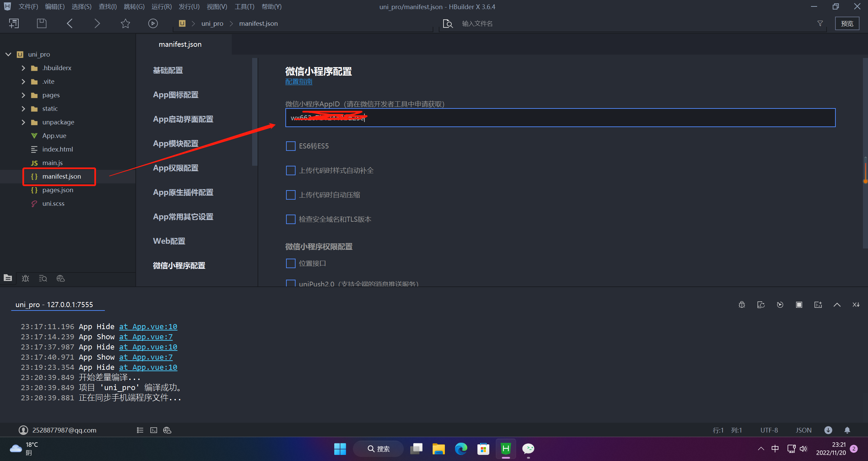The height and width of the screenshot is (461, 868).
Task: Open Microsoft Edge from the taskbar
Action: point(461,449)
